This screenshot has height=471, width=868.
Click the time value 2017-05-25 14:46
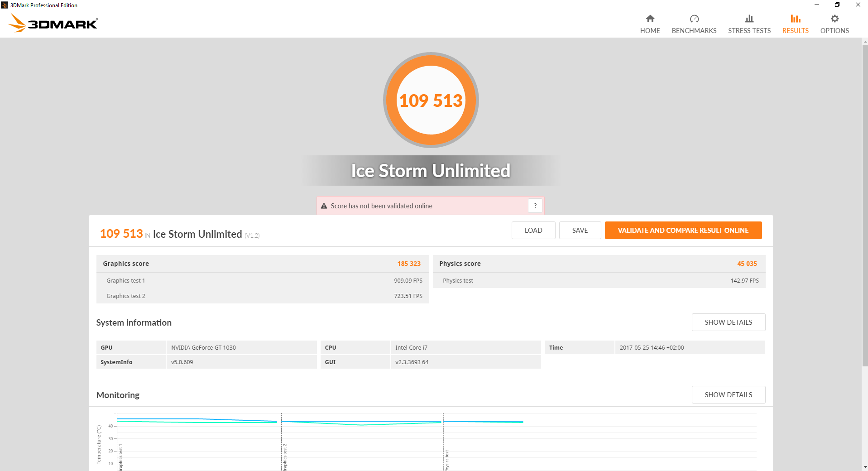click(x=652, y=347)
